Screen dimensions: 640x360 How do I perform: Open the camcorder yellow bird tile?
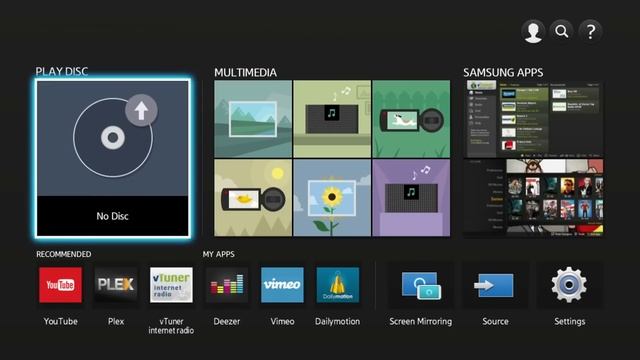coord(253,198)
